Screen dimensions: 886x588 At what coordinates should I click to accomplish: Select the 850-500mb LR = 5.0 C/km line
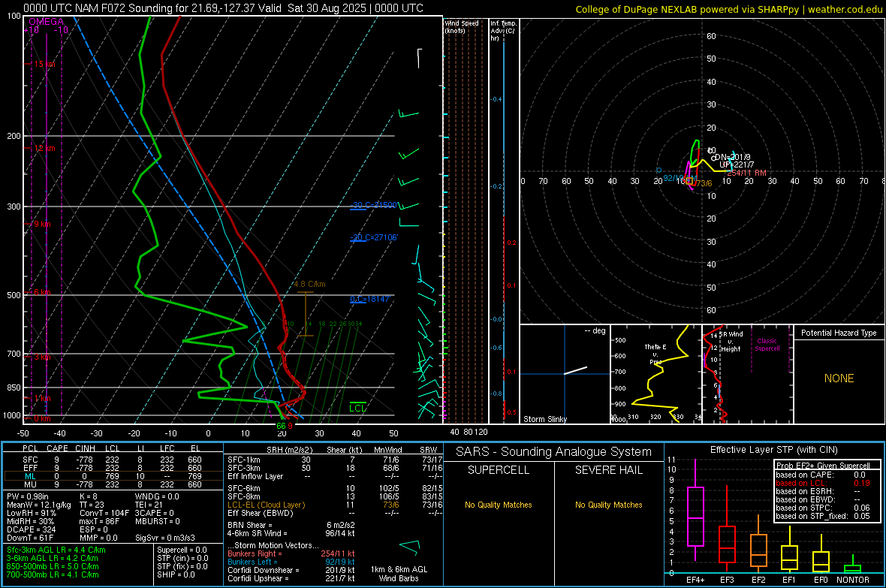[53, 566]
